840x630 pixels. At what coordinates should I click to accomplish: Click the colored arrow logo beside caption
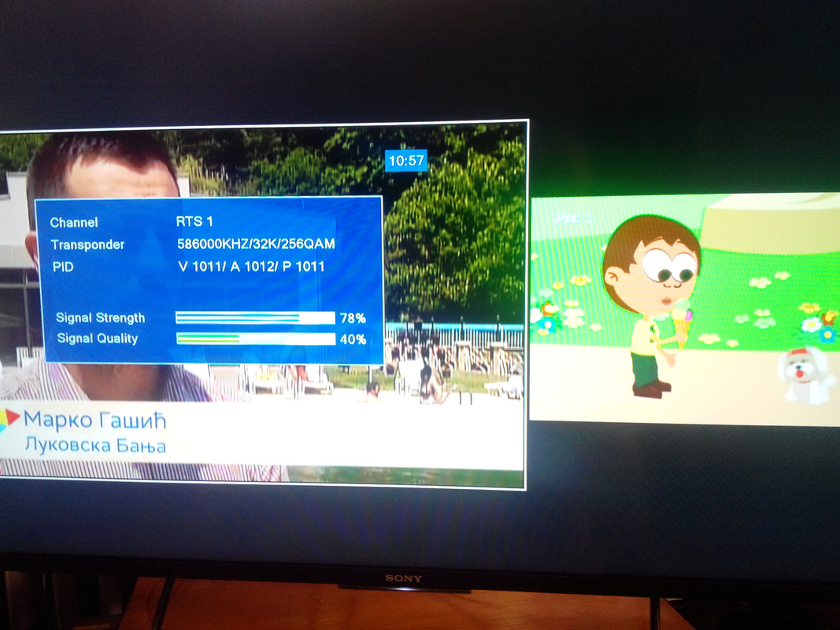pos(9,421)
